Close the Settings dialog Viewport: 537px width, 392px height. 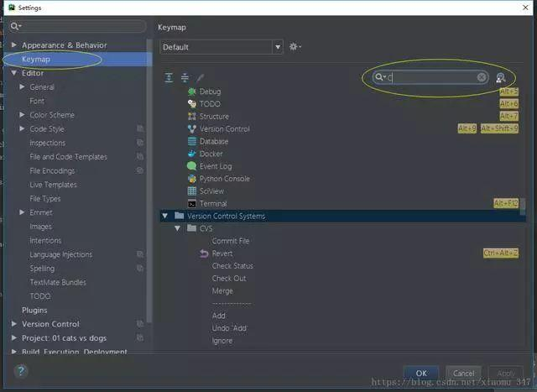[525, 8]
